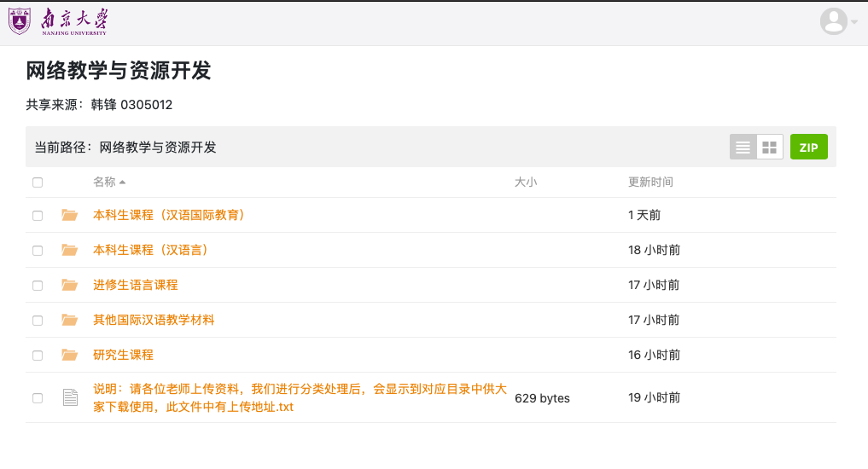Screen dimensions: 868x469
Task: Sort by 名称 column header
Action: (x=104, y=182)
